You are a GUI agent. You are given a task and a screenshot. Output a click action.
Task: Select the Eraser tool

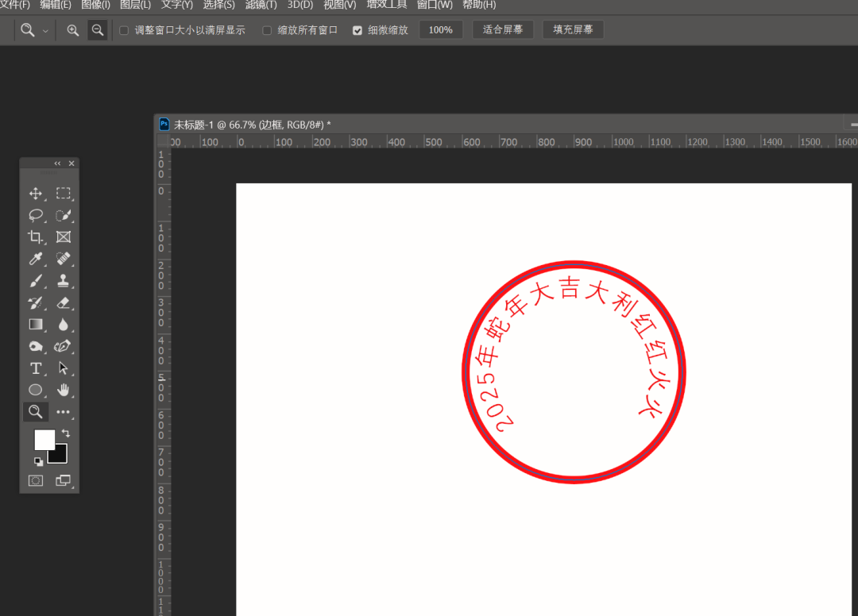pyautogui.click(x=64, y=302)
